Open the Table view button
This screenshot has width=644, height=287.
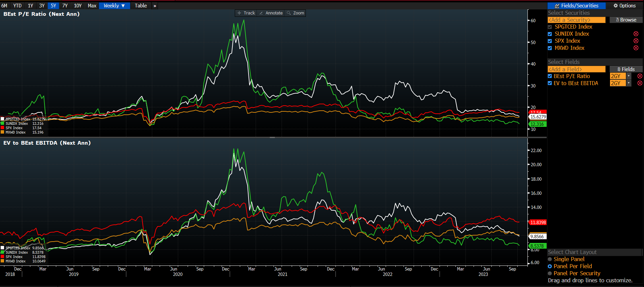141,6
